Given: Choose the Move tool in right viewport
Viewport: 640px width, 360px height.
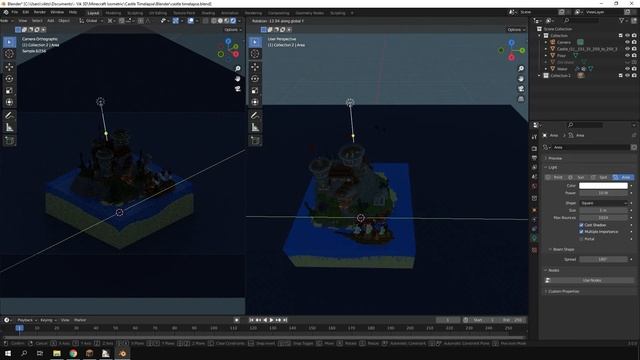Looking at the screenshot, I should tap(255, 67).
